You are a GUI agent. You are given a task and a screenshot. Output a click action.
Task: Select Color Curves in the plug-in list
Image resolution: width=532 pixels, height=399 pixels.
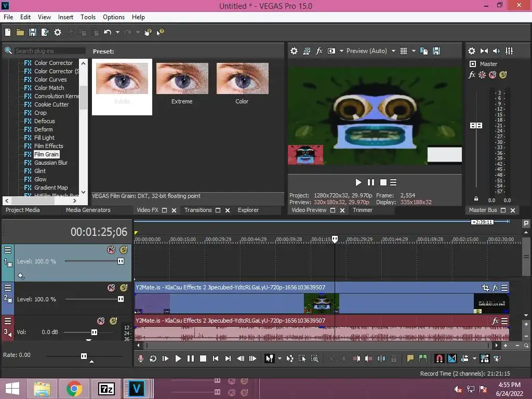pyautogui.click(x=50, y=79)
